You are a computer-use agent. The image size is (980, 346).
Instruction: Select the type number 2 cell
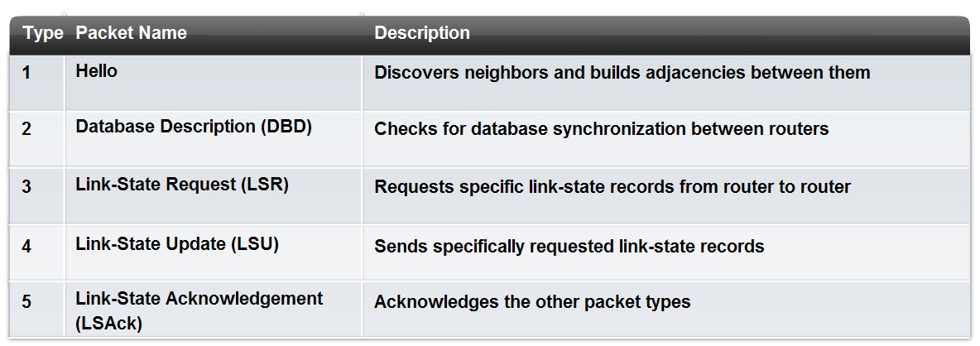(26, 129)
